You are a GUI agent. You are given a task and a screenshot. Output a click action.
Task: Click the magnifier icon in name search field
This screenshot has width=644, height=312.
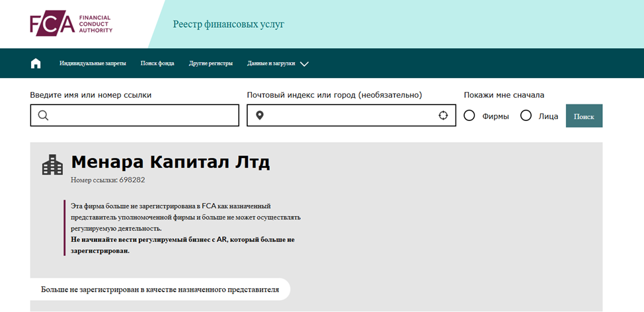tap(43, 116)
